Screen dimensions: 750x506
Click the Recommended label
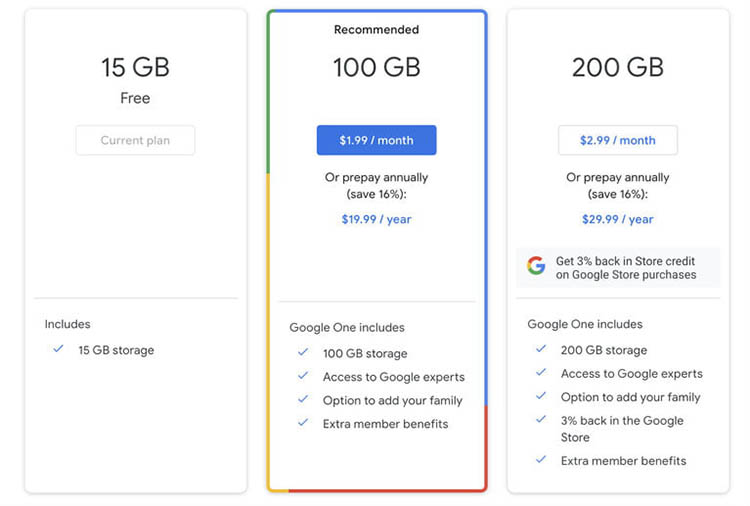[376, 30]
